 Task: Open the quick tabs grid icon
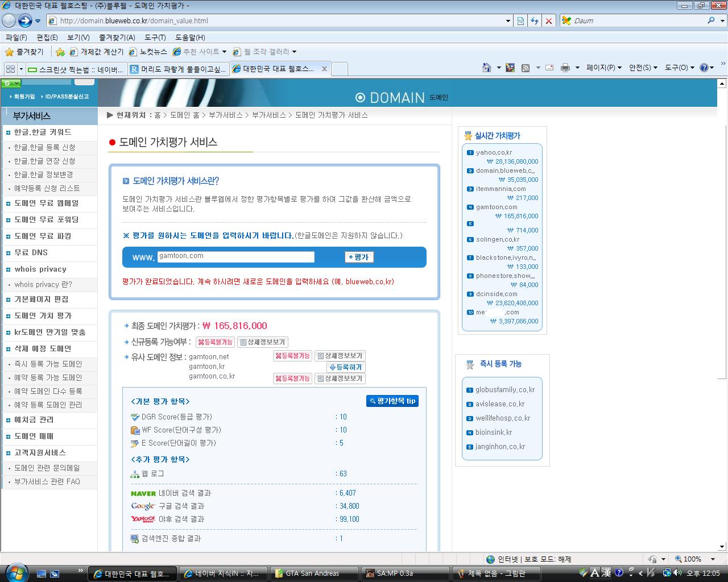tap(10, 69)
